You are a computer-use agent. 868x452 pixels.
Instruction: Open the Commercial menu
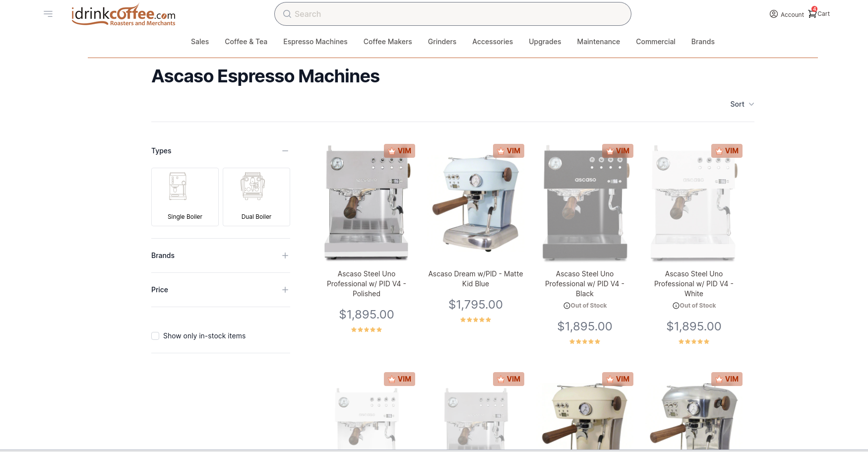[x=656, y=42]
